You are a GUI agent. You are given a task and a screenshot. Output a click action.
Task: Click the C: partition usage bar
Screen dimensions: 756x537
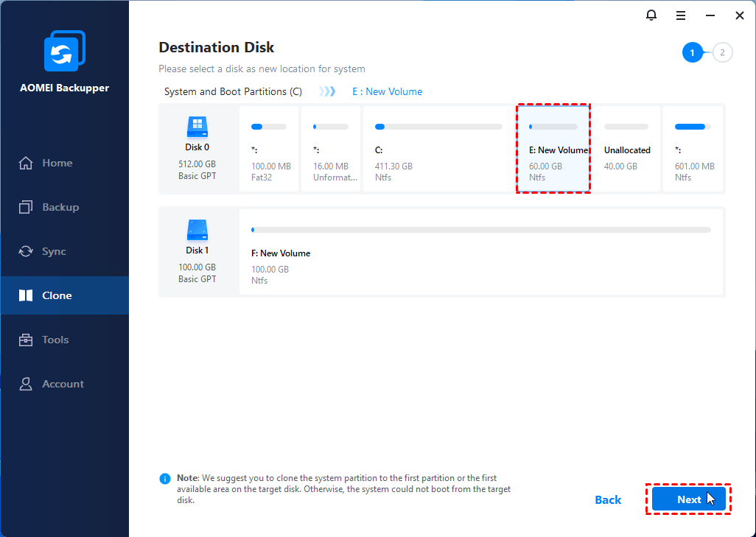tap(438, 127)
